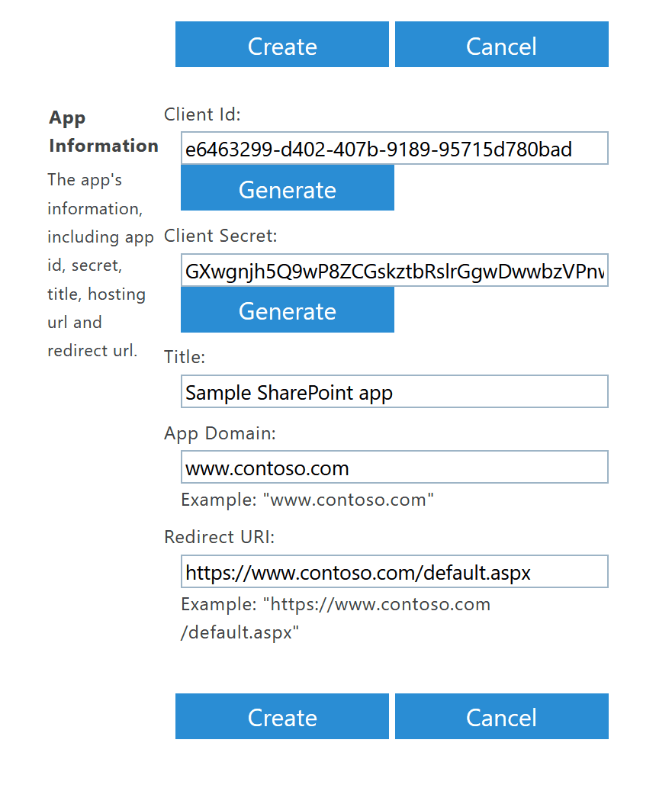The width and height of the screenshot is (672, 804).
Task: Click the Redirect URI example hint text
Action: point(335,619)
